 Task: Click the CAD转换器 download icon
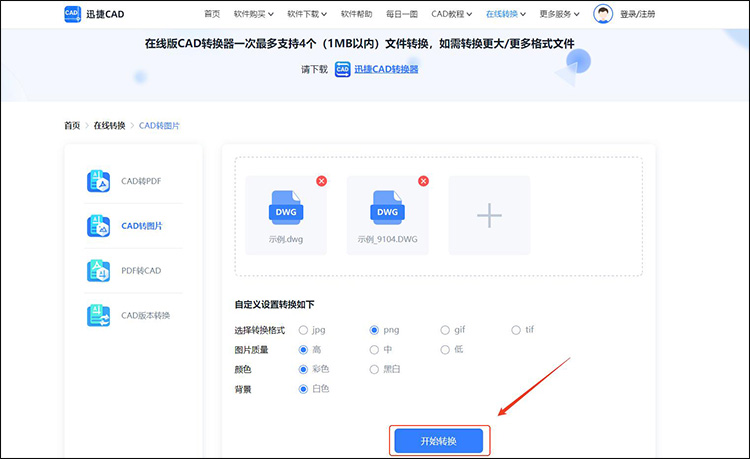point(342,69)
